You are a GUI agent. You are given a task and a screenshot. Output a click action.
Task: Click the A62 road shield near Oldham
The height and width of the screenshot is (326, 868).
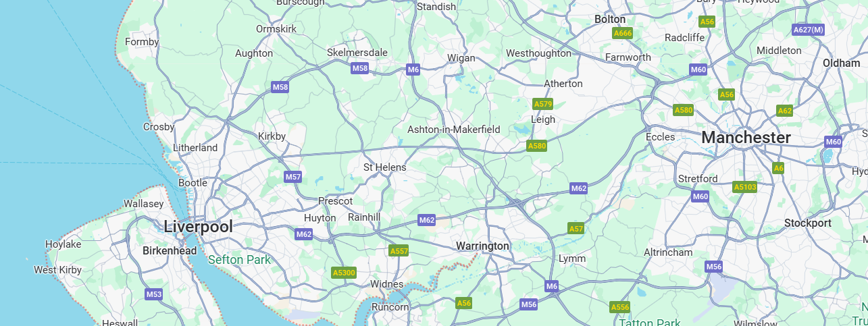point(785,111)
